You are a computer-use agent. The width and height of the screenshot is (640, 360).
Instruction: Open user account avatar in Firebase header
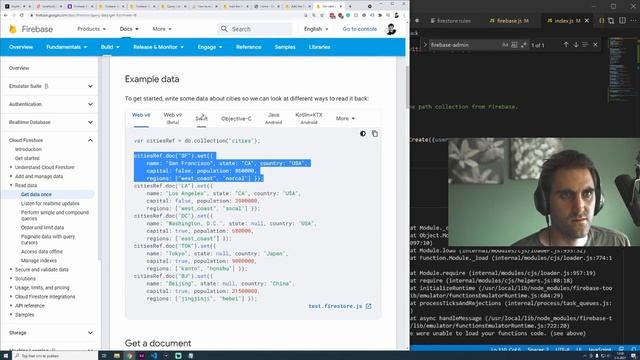391,29
